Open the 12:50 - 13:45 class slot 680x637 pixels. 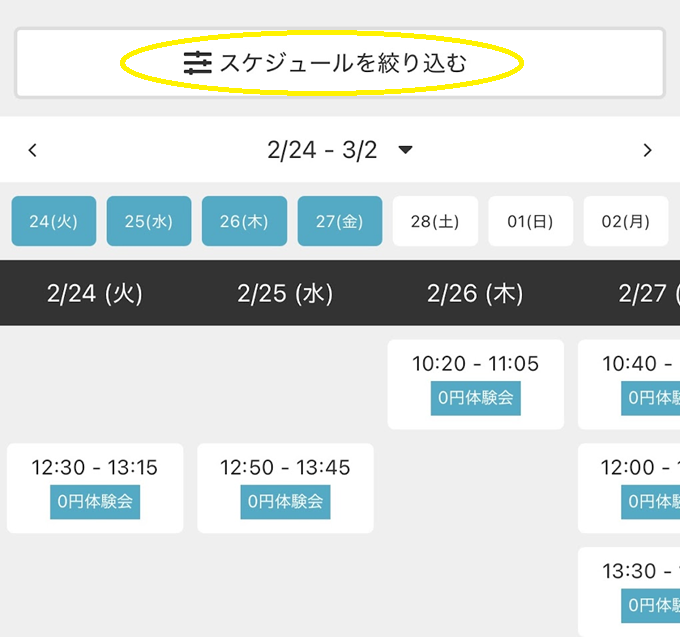click(285, 468)
